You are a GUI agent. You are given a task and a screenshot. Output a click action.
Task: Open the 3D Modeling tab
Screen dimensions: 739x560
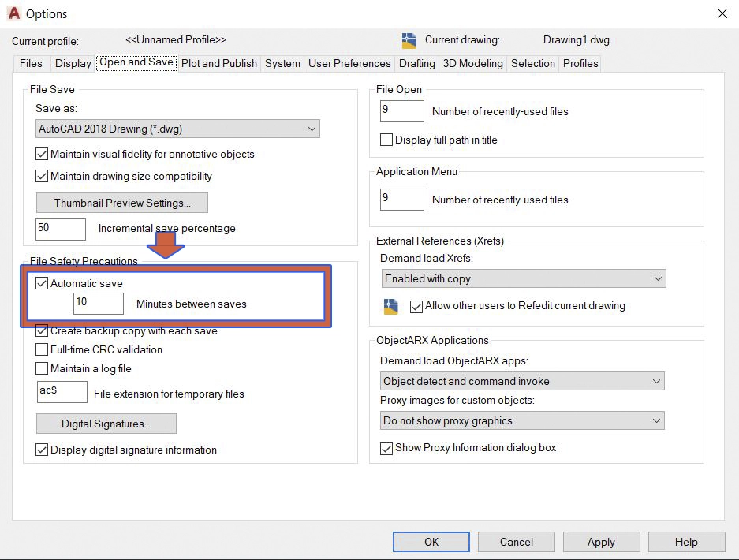(472, 63)
